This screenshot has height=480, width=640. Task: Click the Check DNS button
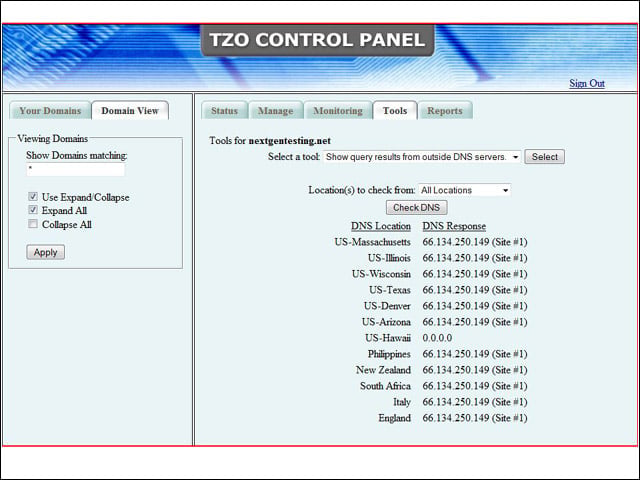pos(416,208)
